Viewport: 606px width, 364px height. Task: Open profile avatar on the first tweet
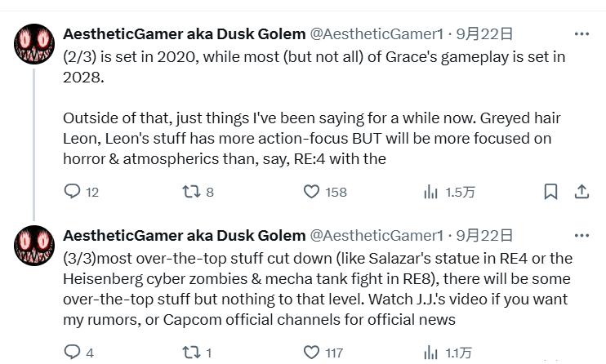click(x=34, y=44)
